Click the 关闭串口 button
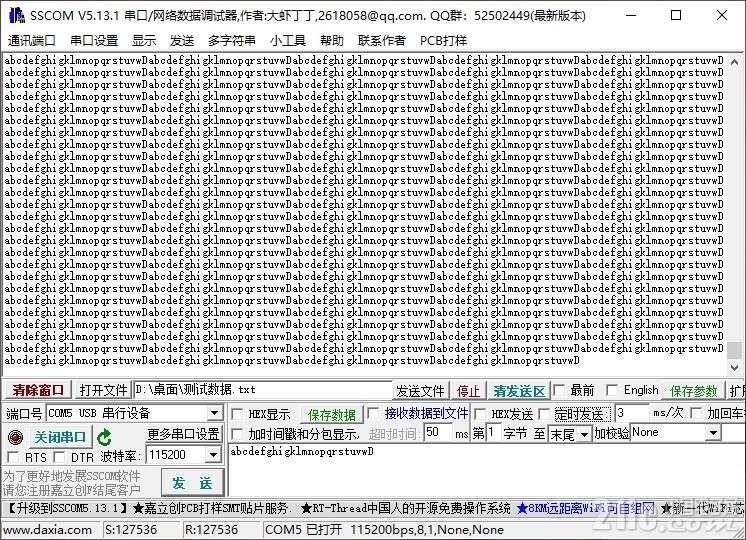 [60, 437]
